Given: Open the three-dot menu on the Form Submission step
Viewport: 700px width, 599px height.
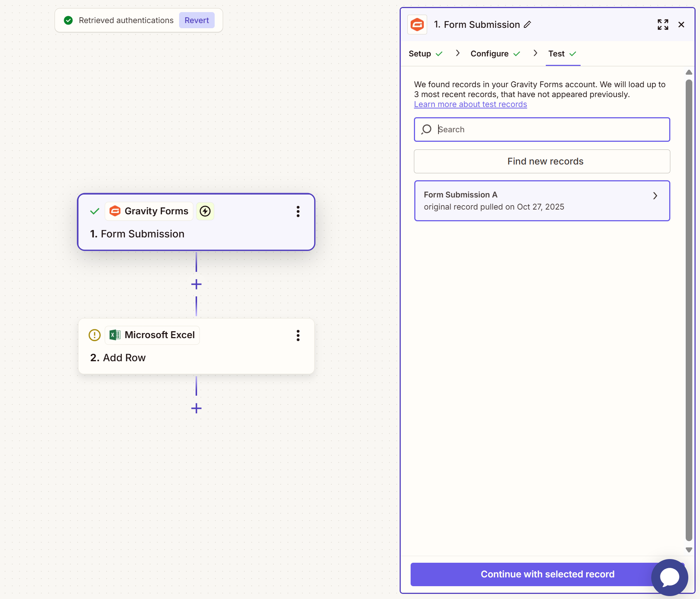Looking at the screenshot, I should pos(298,212).
